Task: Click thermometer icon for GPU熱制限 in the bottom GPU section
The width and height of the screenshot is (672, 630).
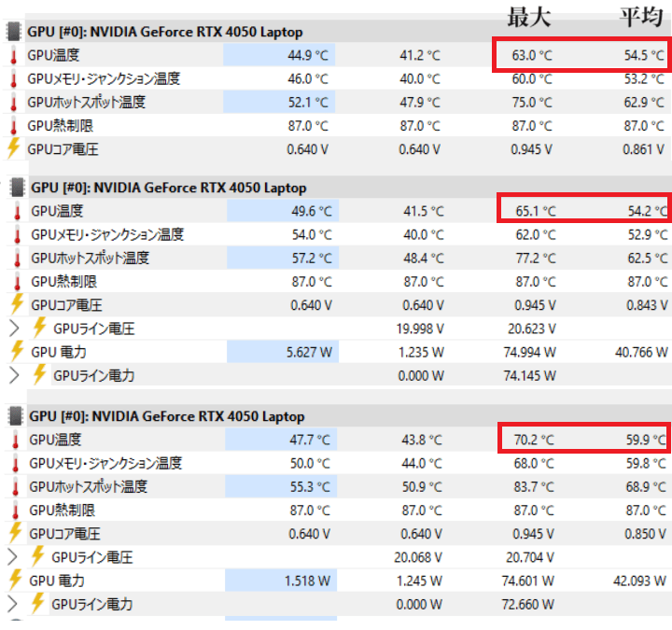Action: 15,510
